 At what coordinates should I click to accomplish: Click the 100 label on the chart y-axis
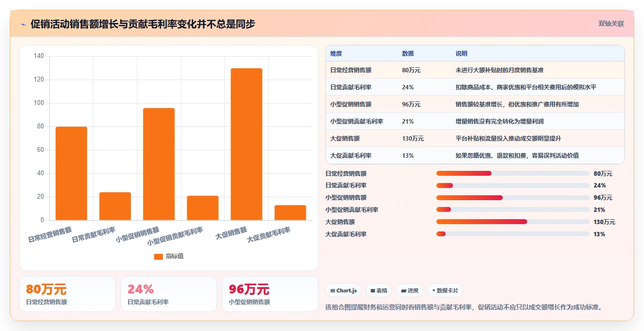39,103
